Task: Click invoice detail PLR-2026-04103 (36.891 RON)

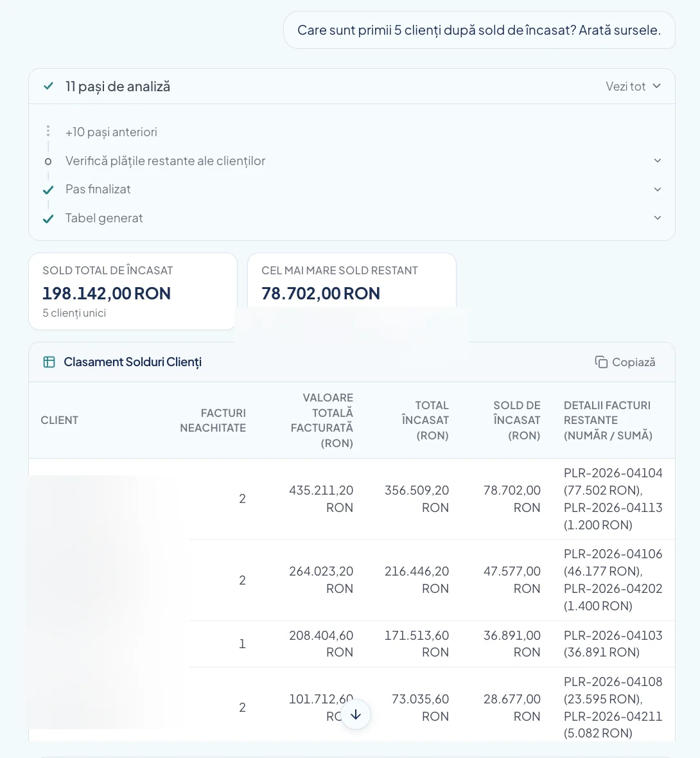Action: (x=613, y=644)
